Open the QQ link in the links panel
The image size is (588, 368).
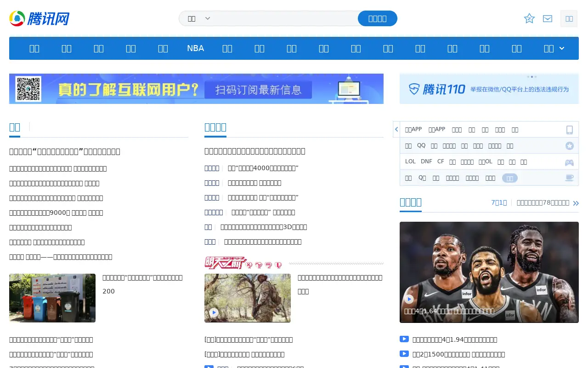click(x=421, y=145)
